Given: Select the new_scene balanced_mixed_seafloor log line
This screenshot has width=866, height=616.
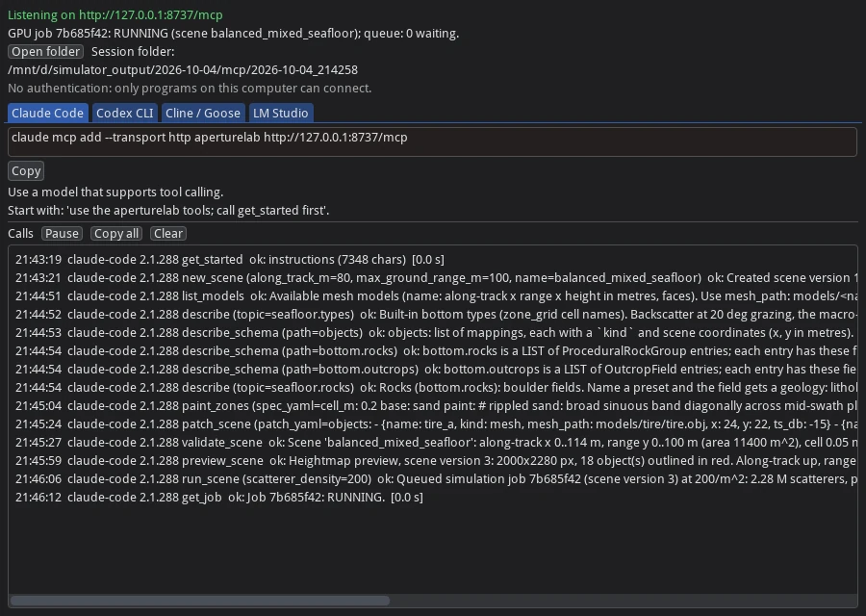Looking at the screenshot, I should tap(436, 277).
